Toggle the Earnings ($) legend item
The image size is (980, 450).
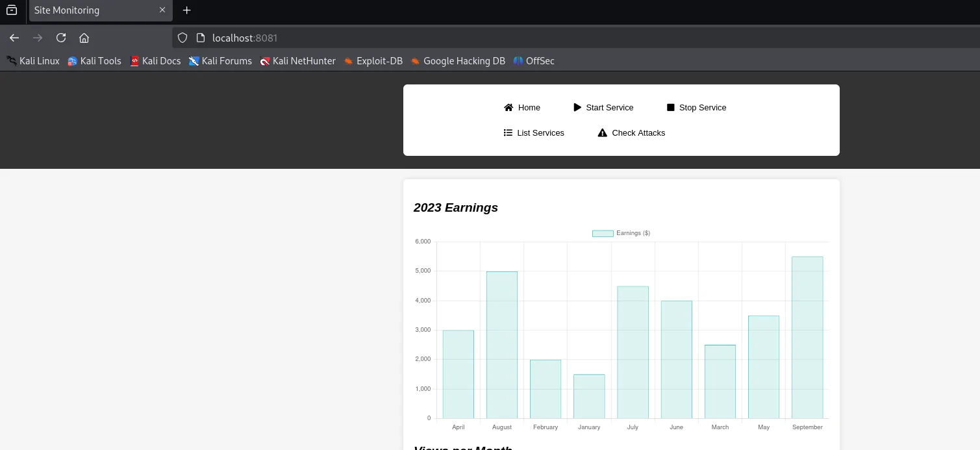coord(622,233)
